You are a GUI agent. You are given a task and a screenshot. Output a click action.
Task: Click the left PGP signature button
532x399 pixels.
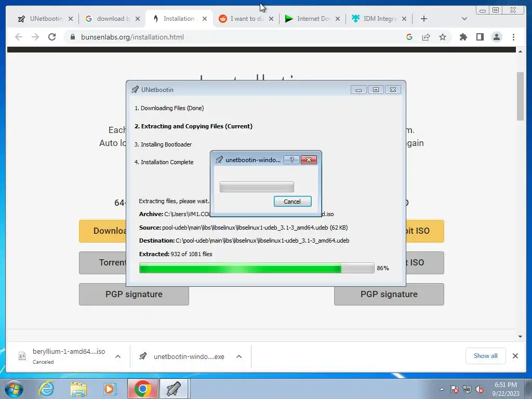[134, 294]
